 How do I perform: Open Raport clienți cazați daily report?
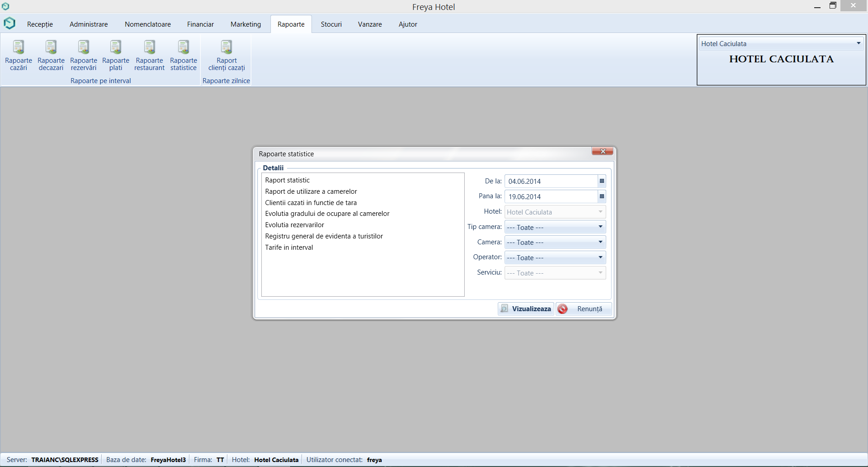(226, 55)
